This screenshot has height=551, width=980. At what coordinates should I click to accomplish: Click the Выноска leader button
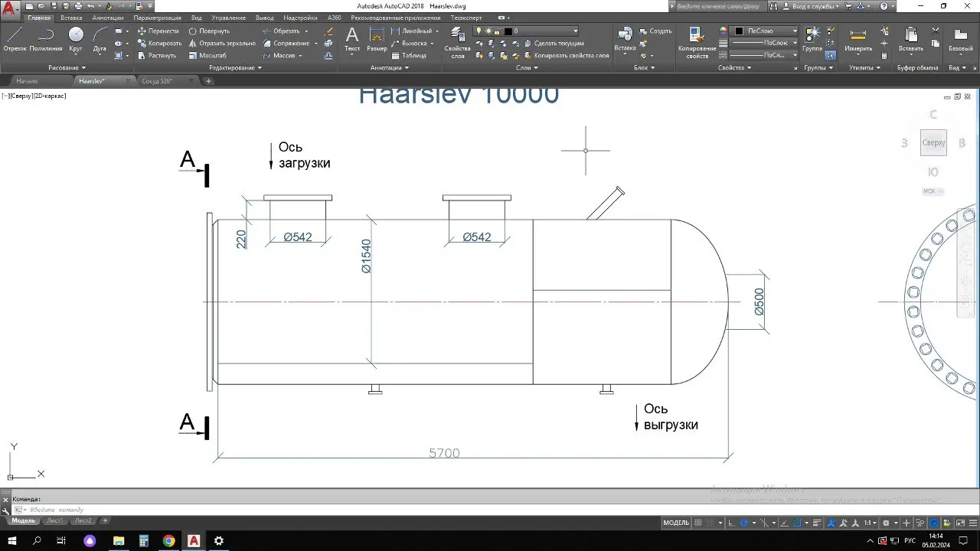[x=410, y=44]
